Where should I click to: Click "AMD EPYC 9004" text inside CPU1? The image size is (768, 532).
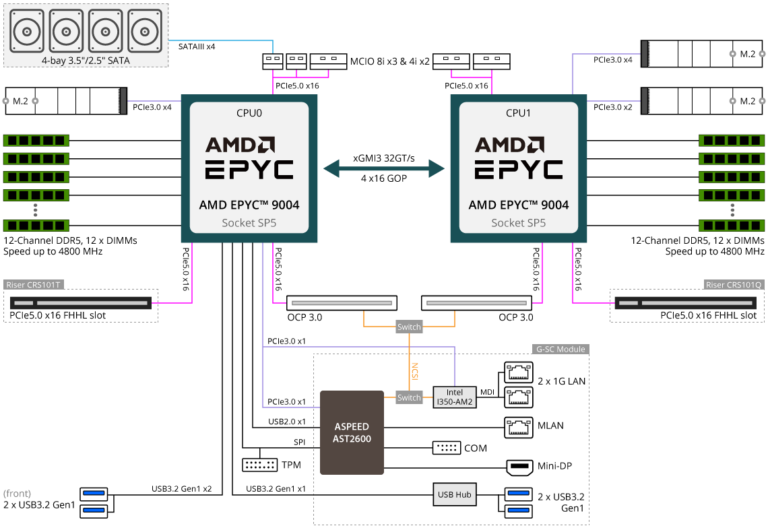coord(519,205)
